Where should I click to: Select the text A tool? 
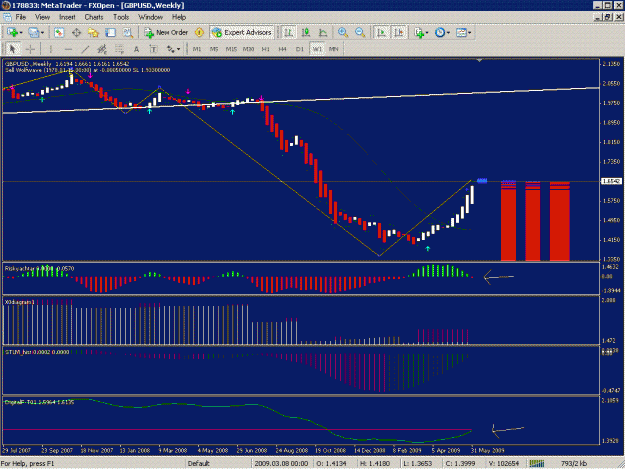click(x=136, y=49)
